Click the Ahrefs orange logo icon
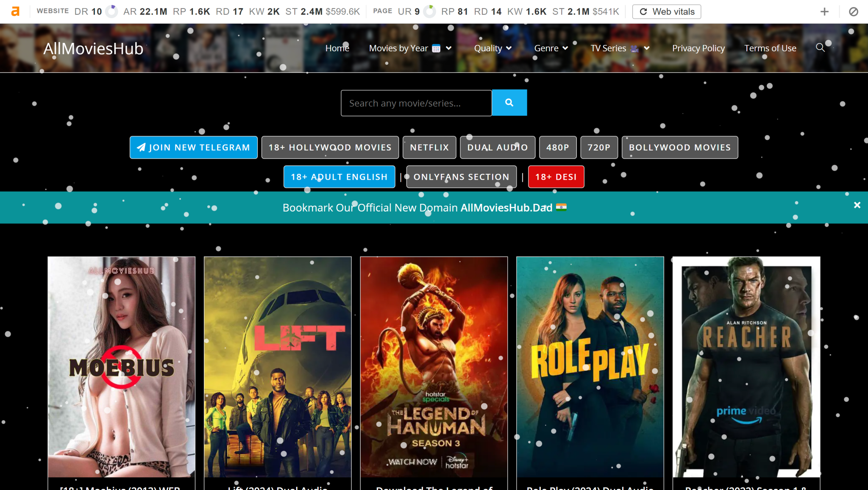The image size is (868, 490). (15, 11)
